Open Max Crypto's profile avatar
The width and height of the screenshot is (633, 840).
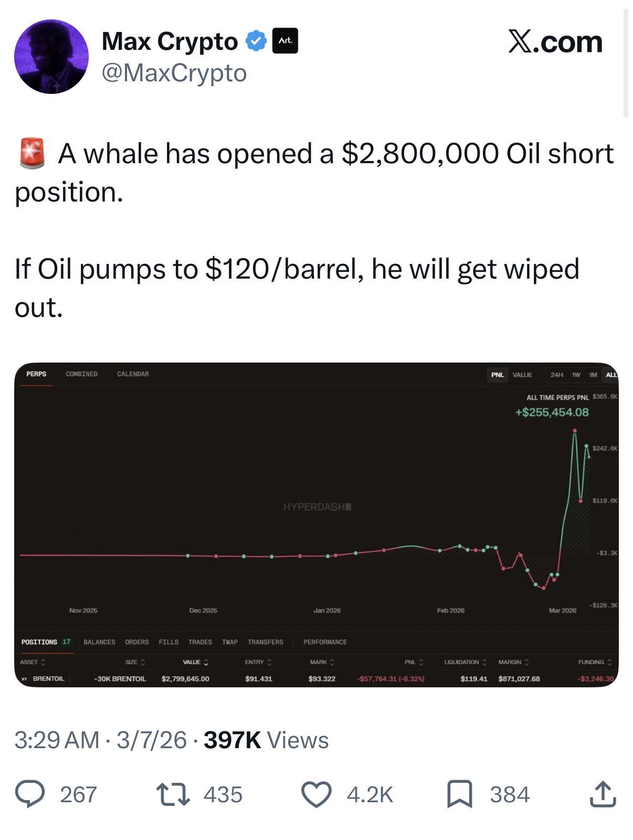click(51, 57)
